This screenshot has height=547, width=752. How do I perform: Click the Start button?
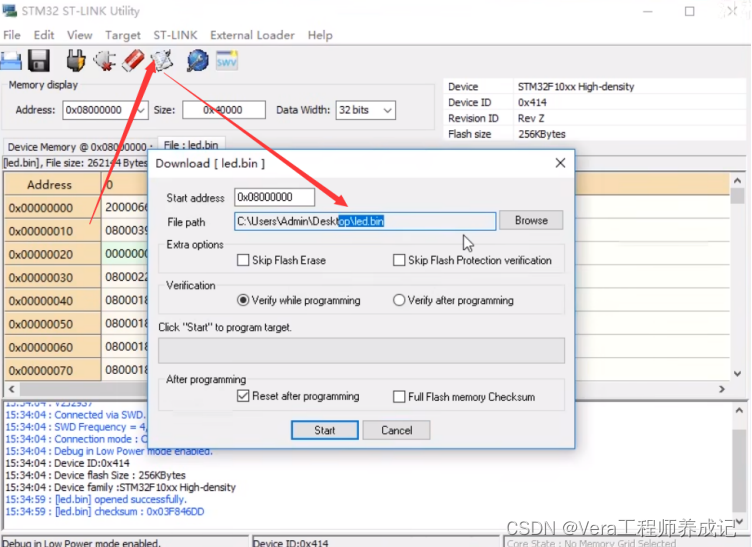tap(325, 430)
